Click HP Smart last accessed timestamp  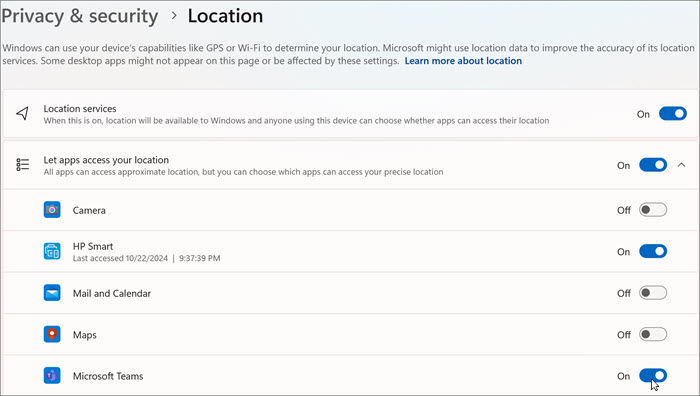146,258
